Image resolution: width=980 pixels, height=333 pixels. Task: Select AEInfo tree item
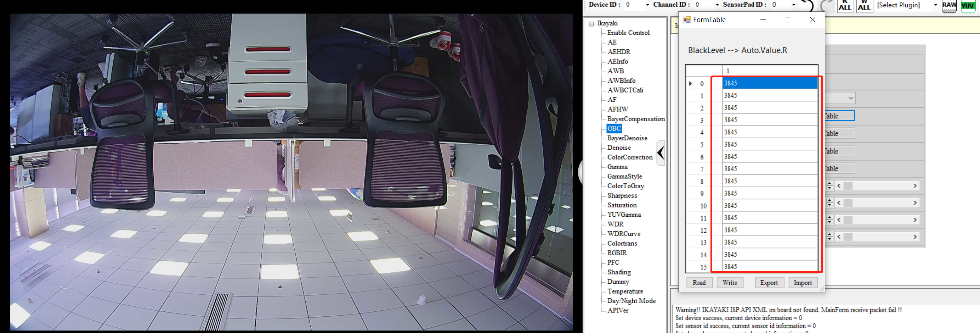(x=617, y=61)
